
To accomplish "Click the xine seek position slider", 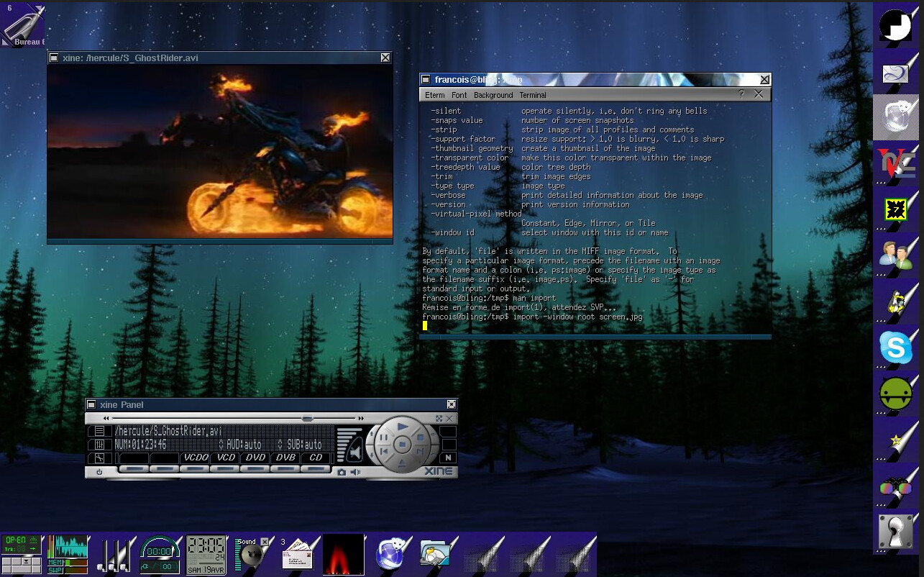I will [307, 418].
